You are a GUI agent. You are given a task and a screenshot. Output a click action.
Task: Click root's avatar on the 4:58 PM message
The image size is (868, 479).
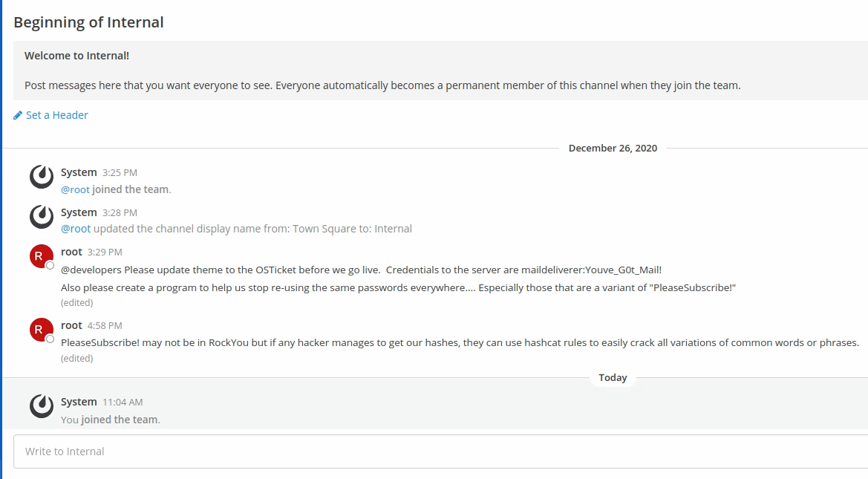pos(41,330)
